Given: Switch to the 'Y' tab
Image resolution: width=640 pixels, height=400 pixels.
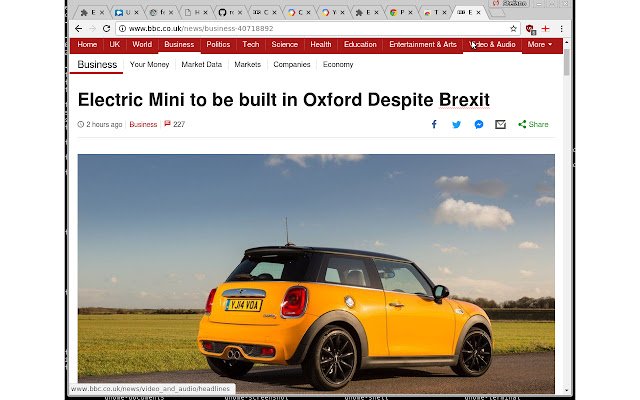Looking at the screenshot, I should pyautogui.click(x=333, y=13).
